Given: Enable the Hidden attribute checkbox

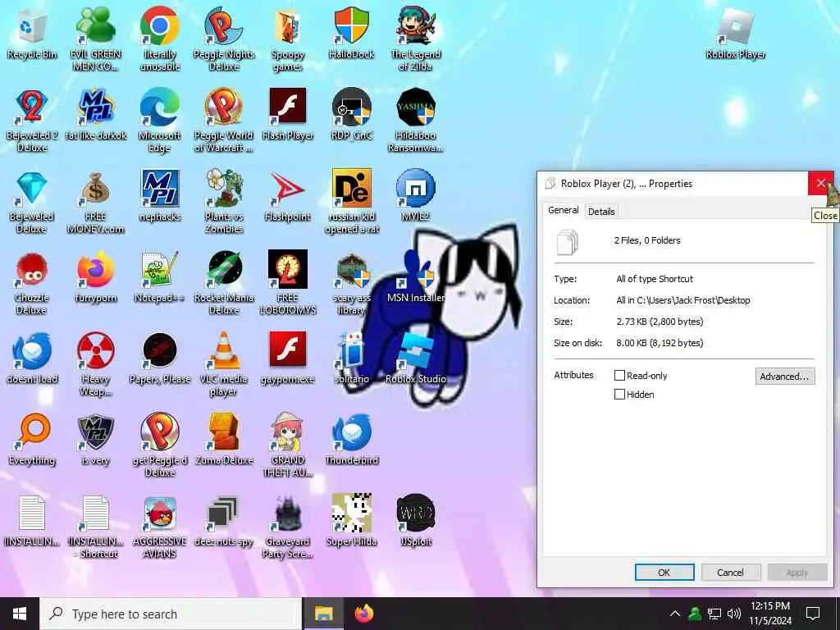Looking at the screenshot, I should [x=619, y=395].
